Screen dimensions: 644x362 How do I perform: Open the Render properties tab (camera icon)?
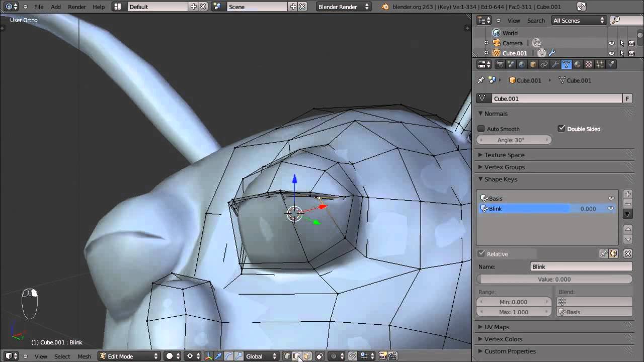point(500,64)
